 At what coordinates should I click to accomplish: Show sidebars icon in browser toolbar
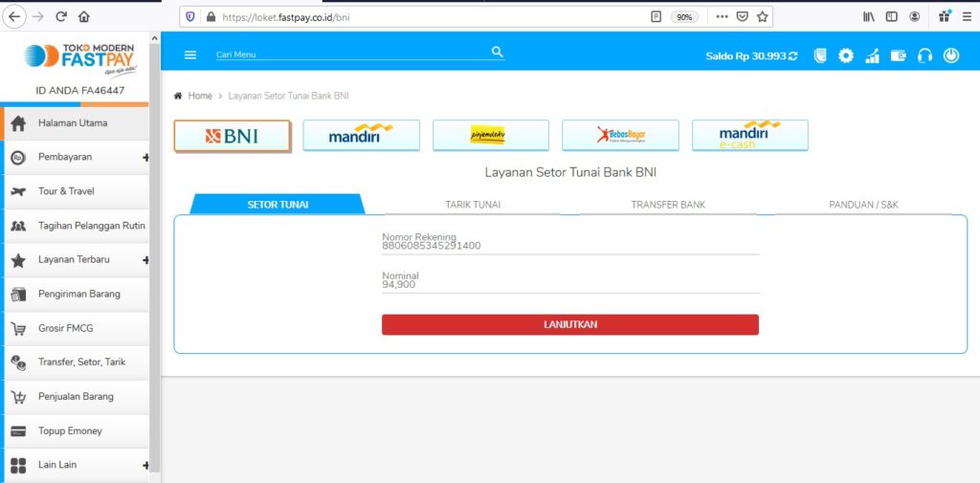coord(892,17)
